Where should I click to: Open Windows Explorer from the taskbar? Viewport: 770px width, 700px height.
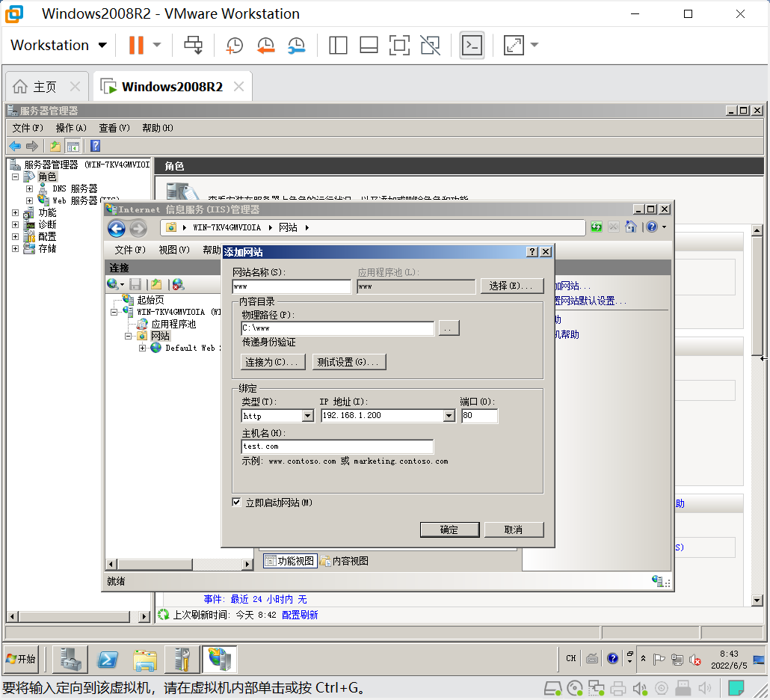145,659
